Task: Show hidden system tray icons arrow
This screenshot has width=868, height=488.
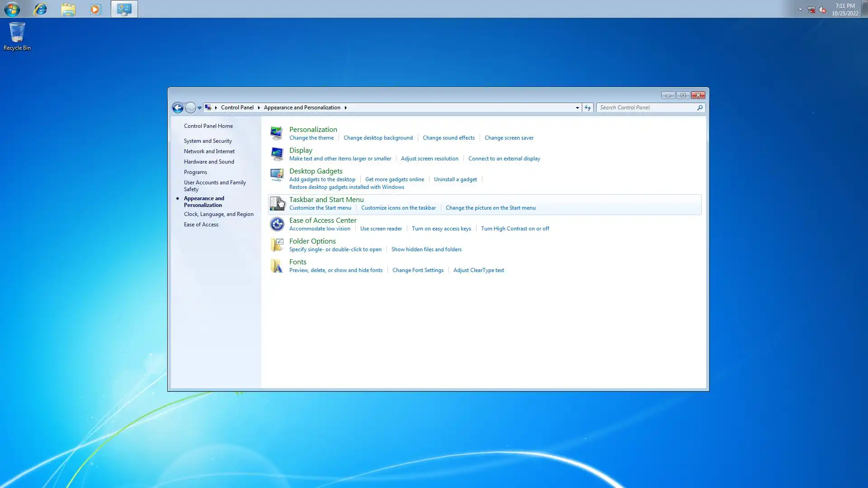Action: click(x=800, y=9)
